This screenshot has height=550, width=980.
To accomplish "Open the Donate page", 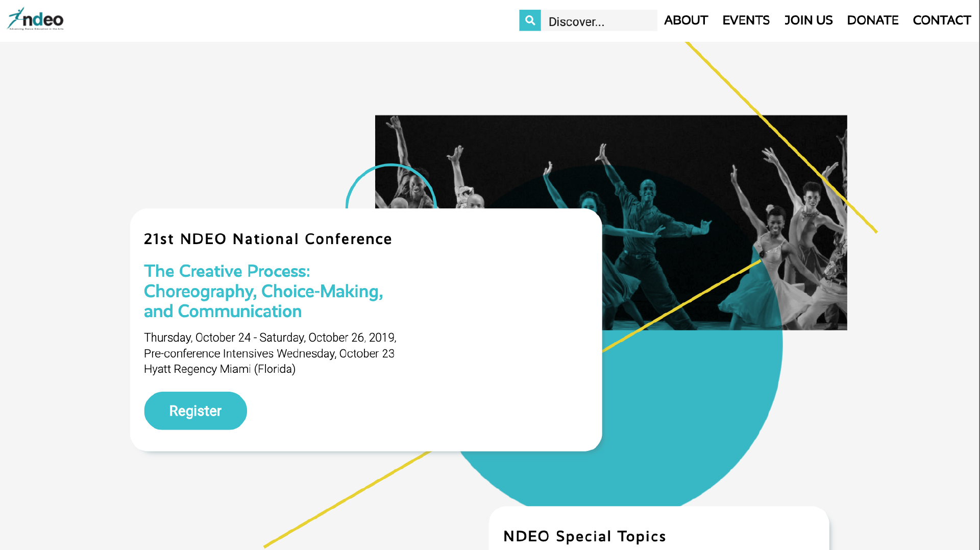I will pyautogui.click(x=872, y=20).
